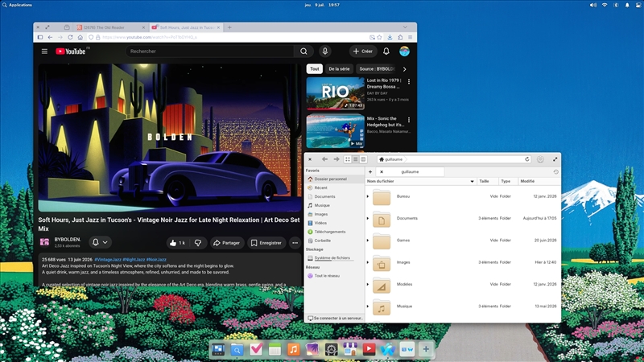The image size is (644, 362).
Task: Click the YouTube search magnifier button
Action: pos(303,51)
